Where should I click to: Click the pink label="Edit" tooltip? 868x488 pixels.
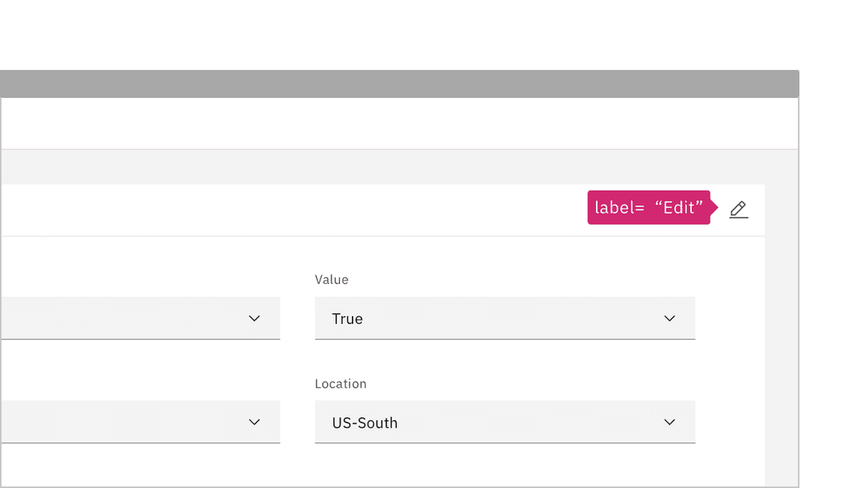(649, 208)
